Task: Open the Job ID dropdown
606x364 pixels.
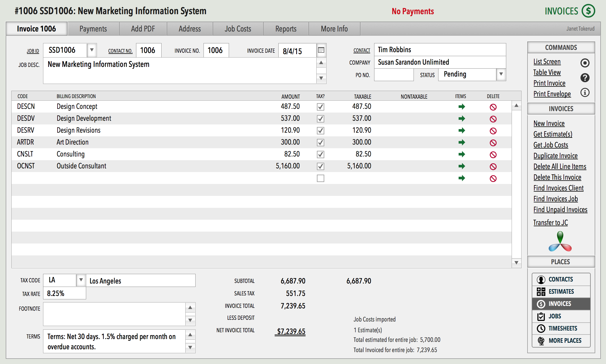Action: (92, 50)
